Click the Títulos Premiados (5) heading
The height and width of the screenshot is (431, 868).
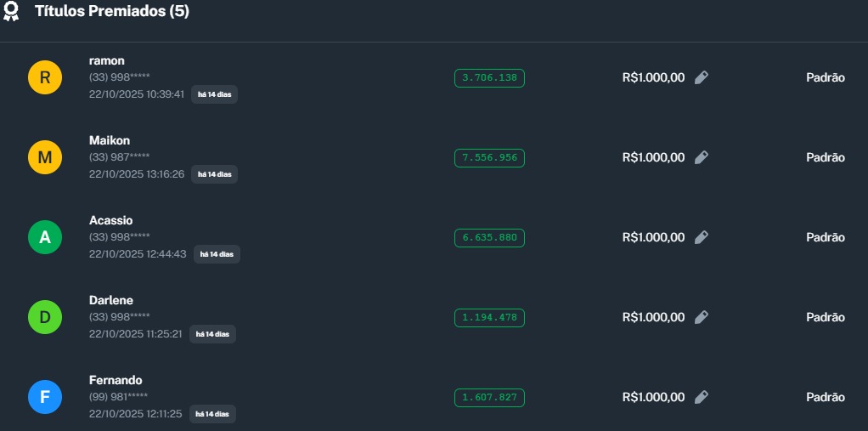coord(112,12)
